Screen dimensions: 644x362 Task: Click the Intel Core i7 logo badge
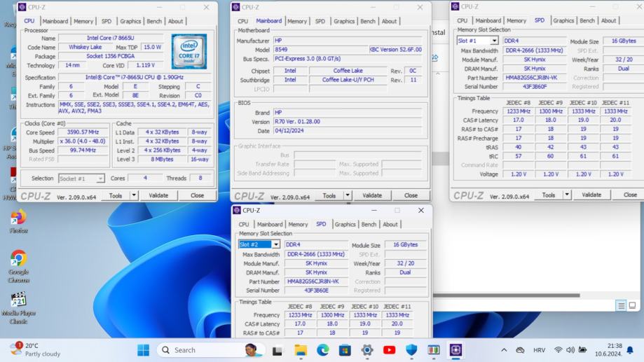[189, 52]
